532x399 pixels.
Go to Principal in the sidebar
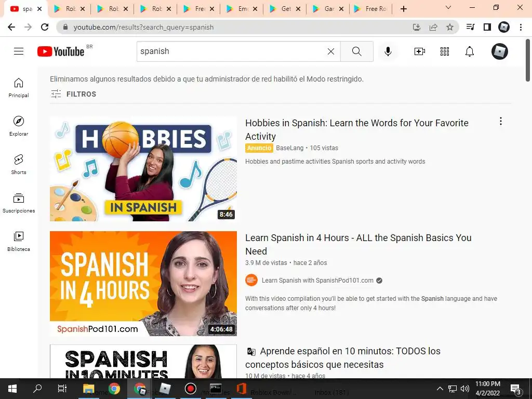click(x=19, y=88)
